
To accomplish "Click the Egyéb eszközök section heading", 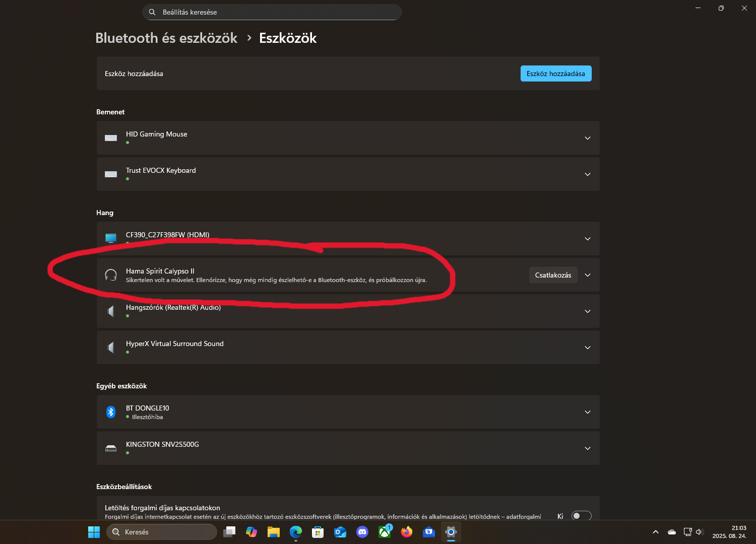I will coord(121,386).
